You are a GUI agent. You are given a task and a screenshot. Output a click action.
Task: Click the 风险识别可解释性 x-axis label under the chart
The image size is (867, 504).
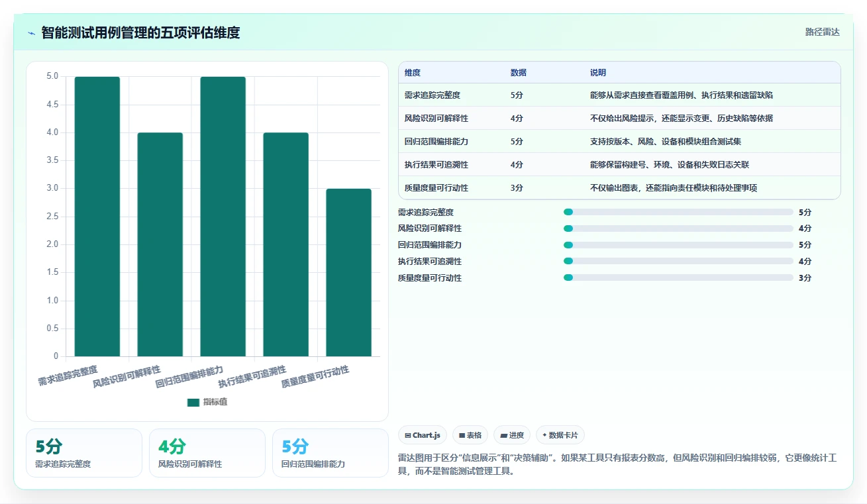tap(127, 376)
